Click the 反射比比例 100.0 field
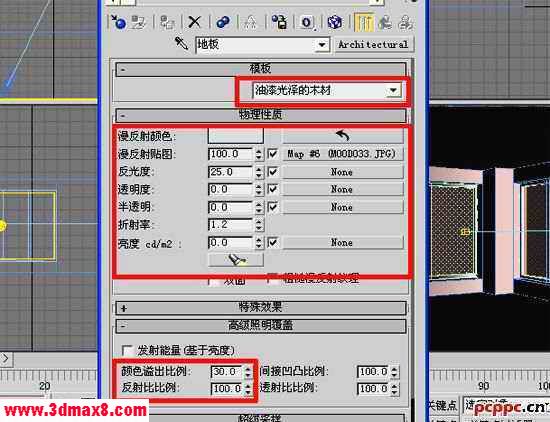This screenshot has width=550, height=422. pyautogui.click(x=227, y=389)
